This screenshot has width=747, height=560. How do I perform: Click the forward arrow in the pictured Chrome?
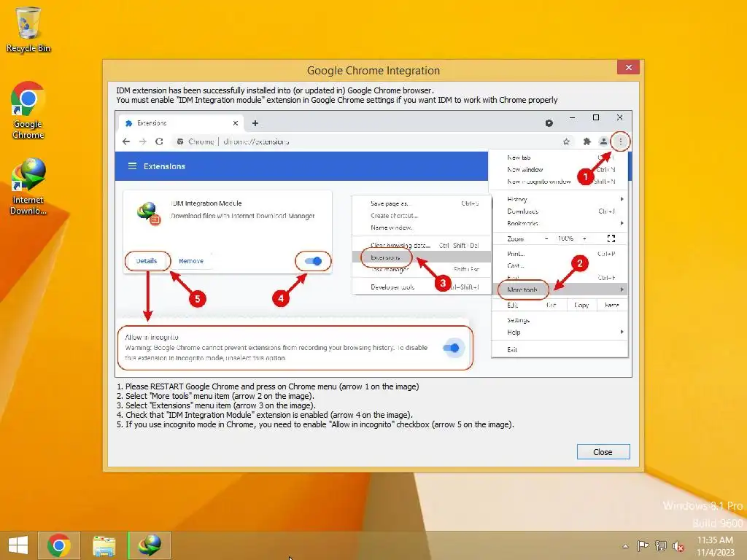coord(142,141)
